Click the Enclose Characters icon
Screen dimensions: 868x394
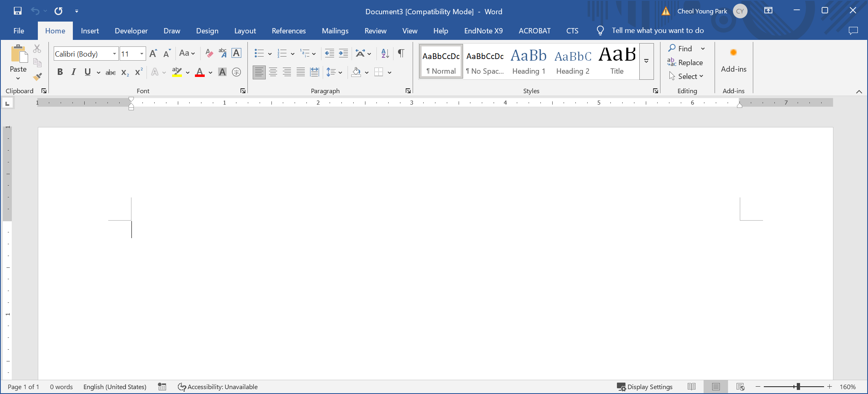pos(236,72)
